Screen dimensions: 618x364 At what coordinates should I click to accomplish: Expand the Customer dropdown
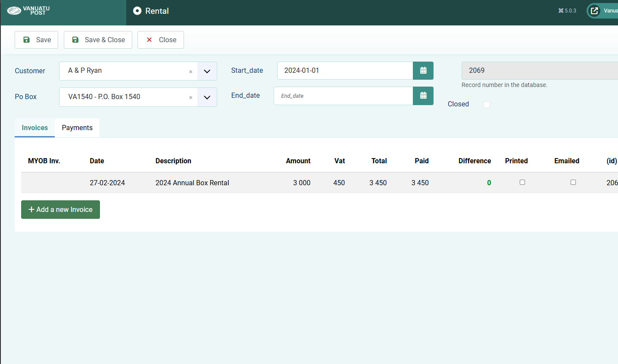207,72
